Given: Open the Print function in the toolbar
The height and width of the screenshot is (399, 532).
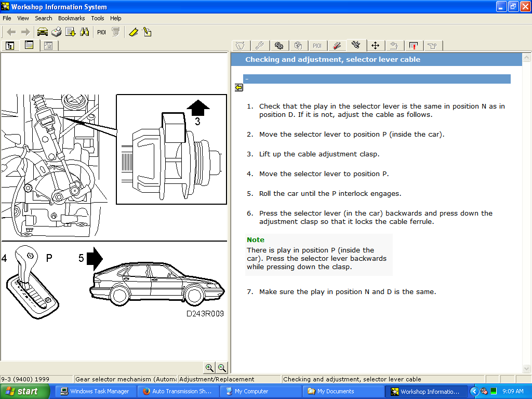Looking at the screenshot, I should tap(56, 32).
